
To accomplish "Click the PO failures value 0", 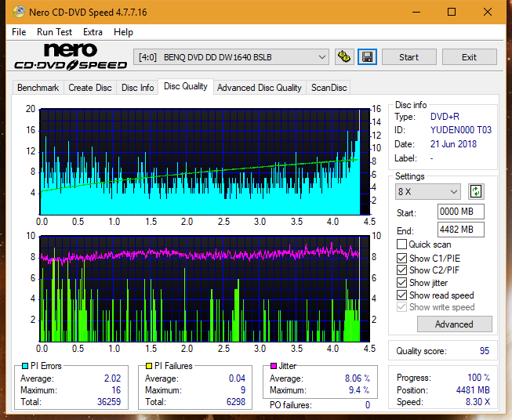I will coord(368,405).
